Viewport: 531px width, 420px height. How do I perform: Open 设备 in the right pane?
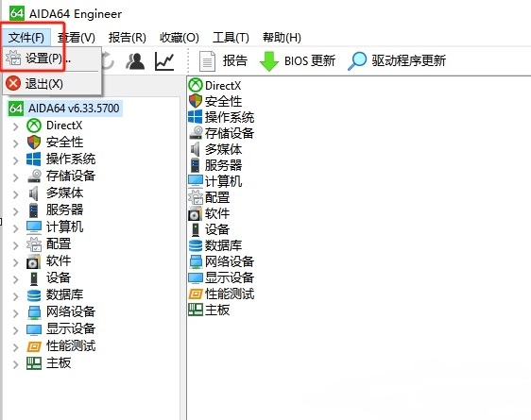(210, 229)
